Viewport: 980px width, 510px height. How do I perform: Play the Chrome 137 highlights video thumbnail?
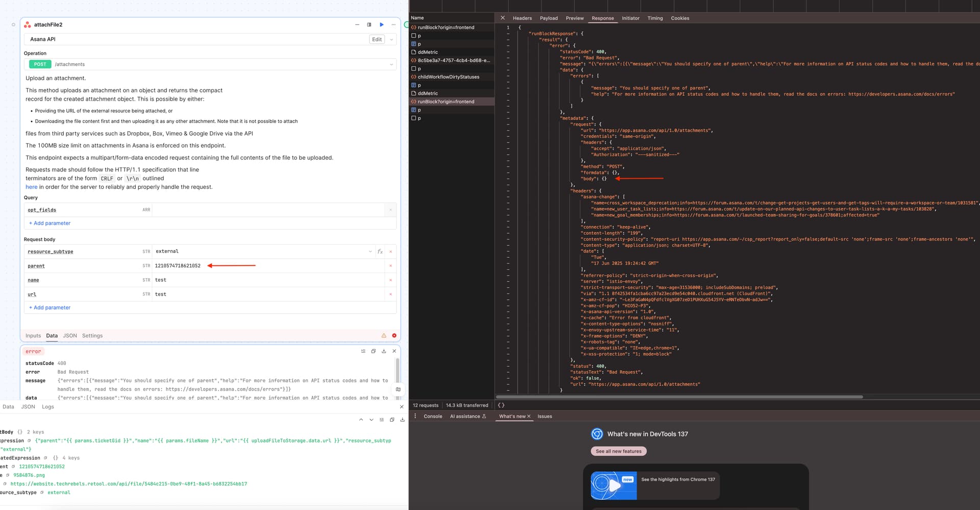[x=614, y=485]
